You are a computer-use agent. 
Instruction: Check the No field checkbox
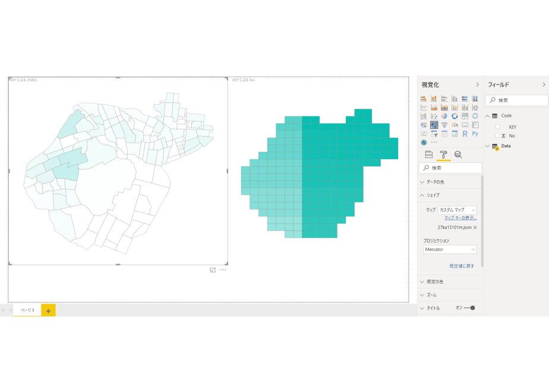(497, 135)
